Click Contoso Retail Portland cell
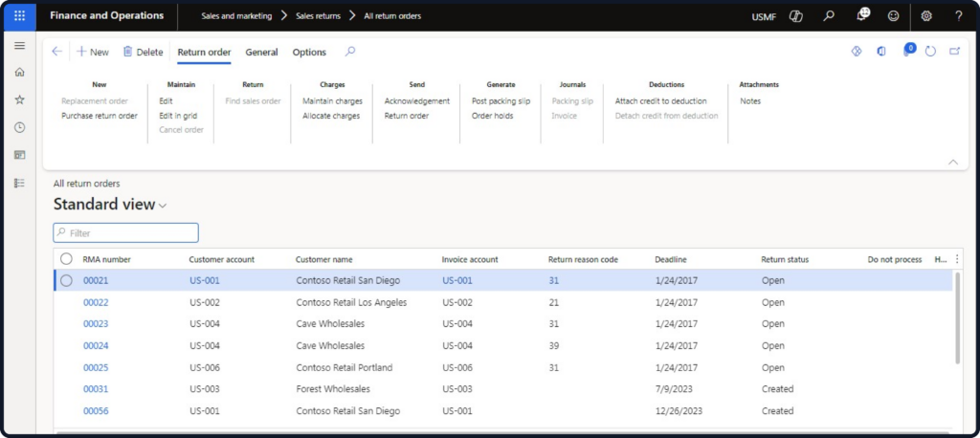 (x=345, y=367)
